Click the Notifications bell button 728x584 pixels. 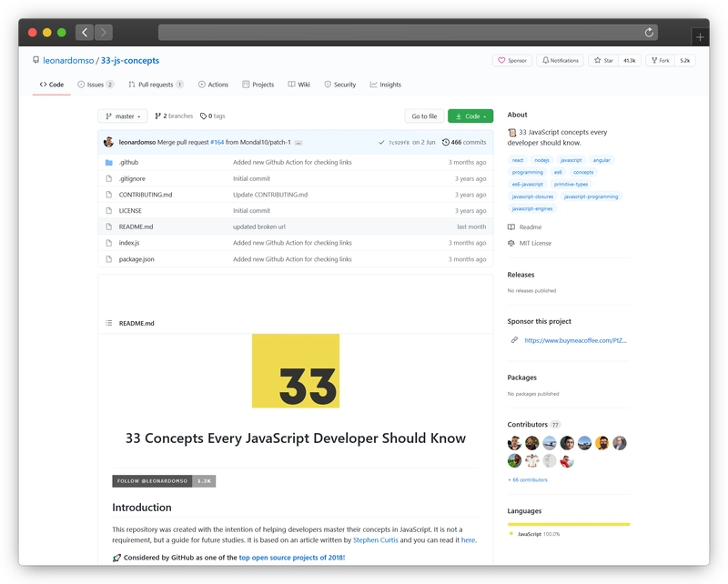[x=561, y=60]
